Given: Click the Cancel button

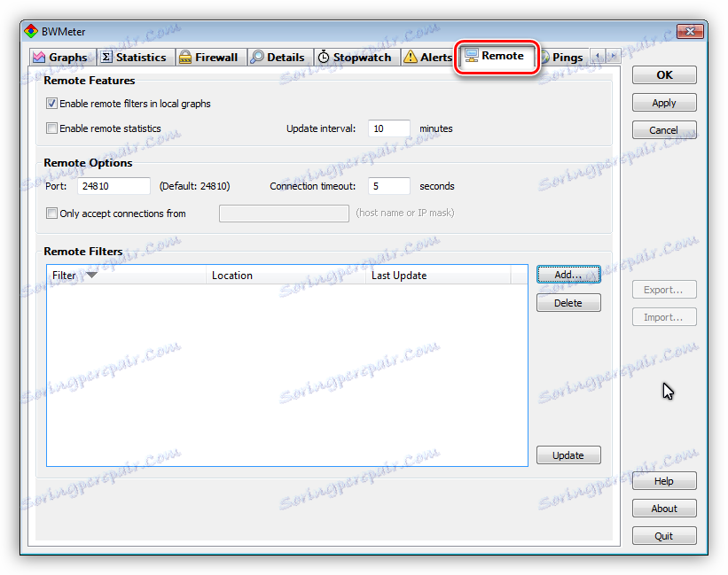Looking at the screenshot, I should pyautogui.click(x=664, y=130).
